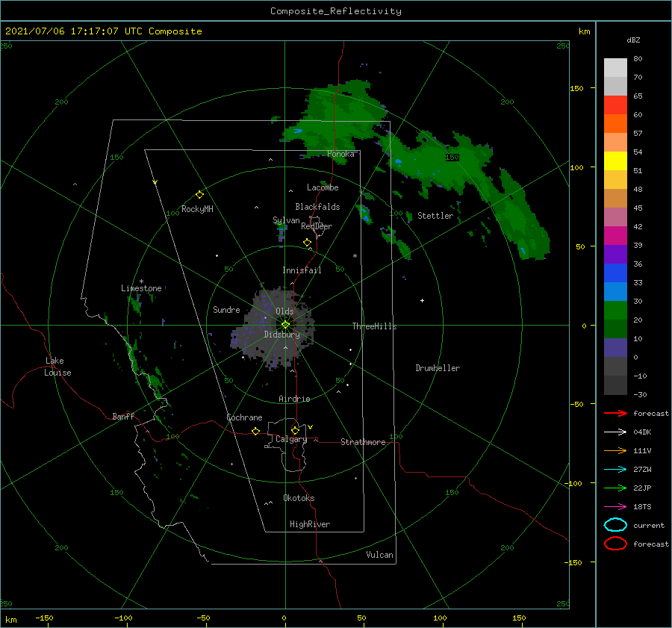Pick the cyan 27ZW arrow icon
This screenshot has width=672, height=628.
point(615,470)
